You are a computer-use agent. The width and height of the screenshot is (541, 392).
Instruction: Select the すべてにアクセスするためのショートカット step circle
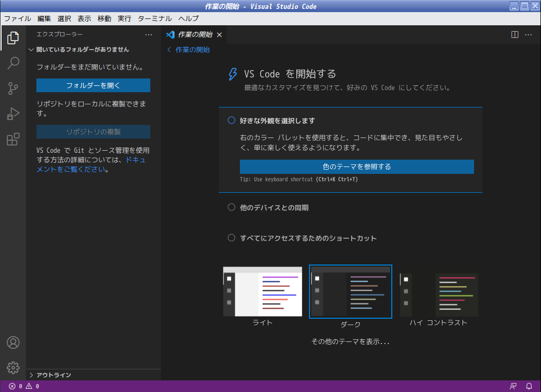pos(231,238)
